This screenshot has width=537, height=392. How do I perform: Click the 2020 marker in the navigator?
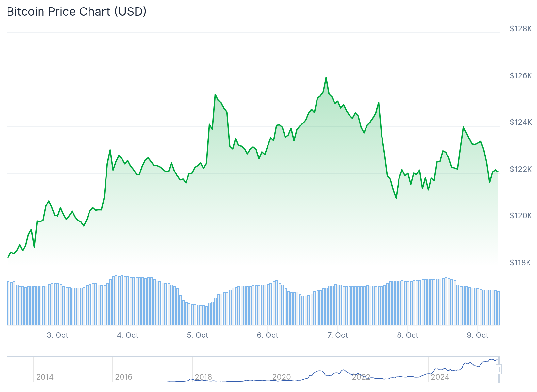coord(282,377)
